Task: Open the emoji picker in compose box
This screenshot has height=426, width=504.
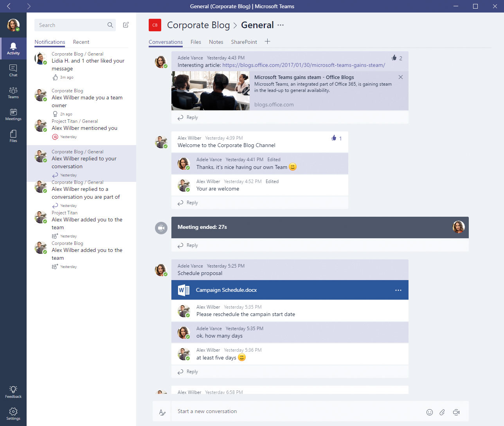Action: [430, 412]
